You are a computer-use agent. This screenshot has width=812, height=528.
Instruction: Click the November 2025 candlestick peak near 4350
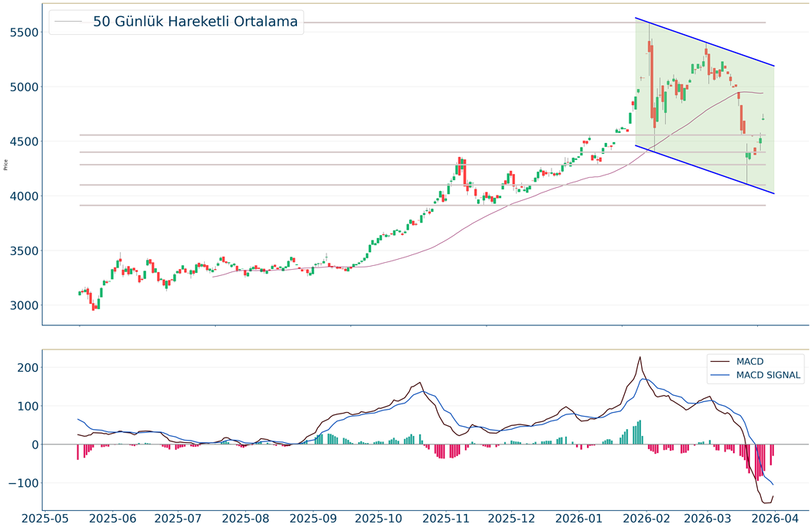pyautogui.click(x=460, y=159)
